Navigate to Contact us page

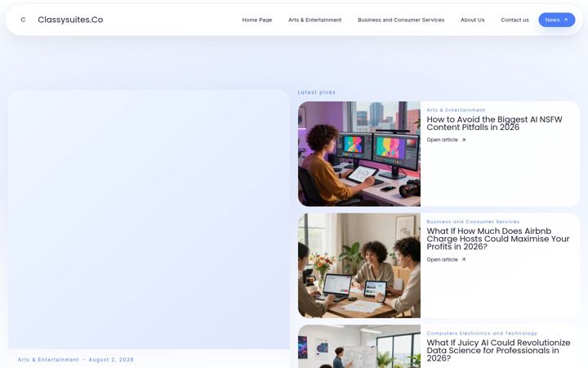tap(514, 20)
